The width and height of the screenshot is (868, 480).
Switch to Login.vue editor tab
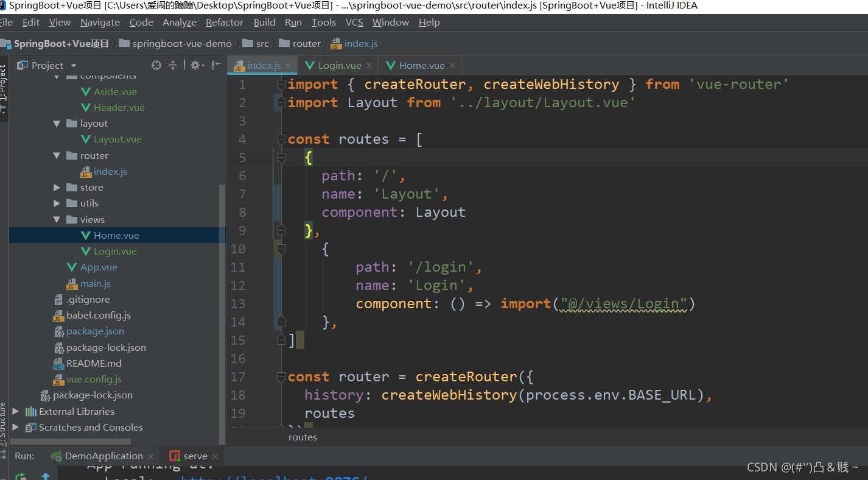click(340, 66)
